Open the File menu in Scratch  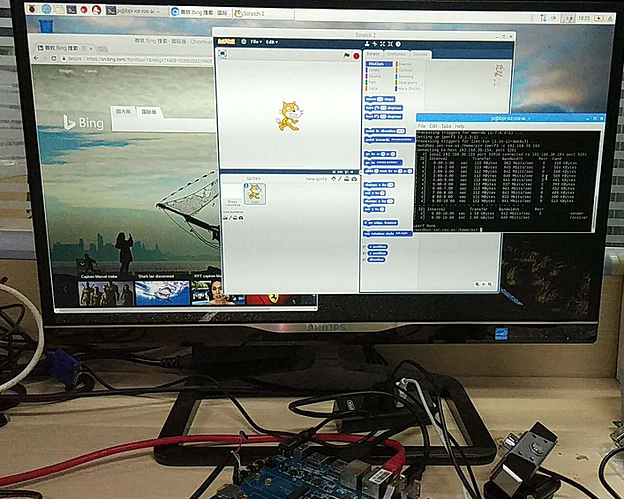pos(256,42)
